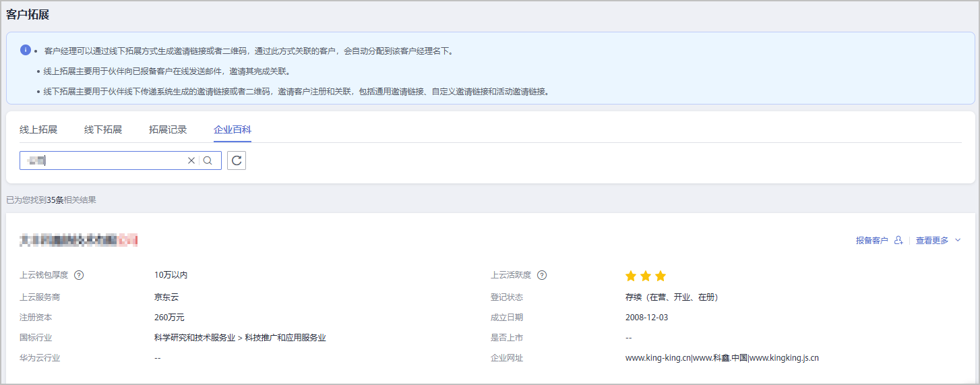980x385 pixels.
Task: Expand details with the 查看更多 chevron arrow
Action: coord(958,241)
